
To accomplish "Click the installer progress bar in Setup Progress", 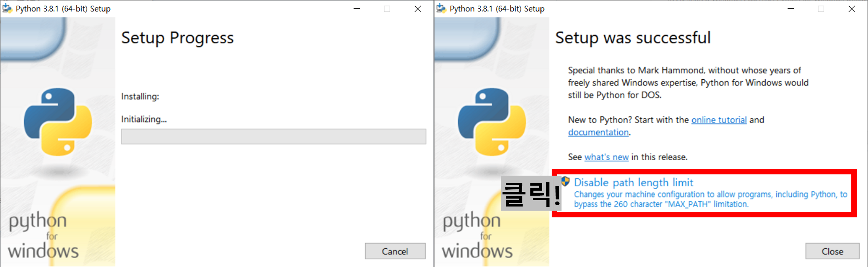I will point(274,137).
